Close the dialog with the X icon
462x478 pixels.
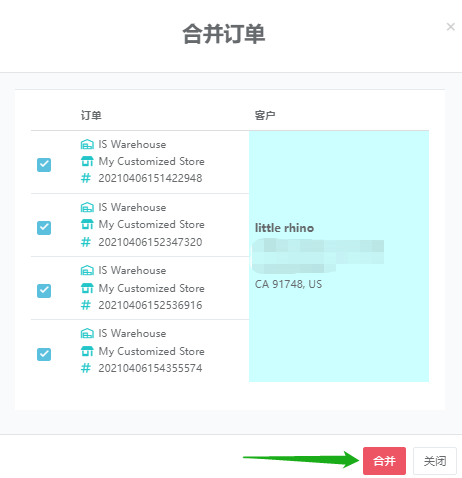[451, 27]
